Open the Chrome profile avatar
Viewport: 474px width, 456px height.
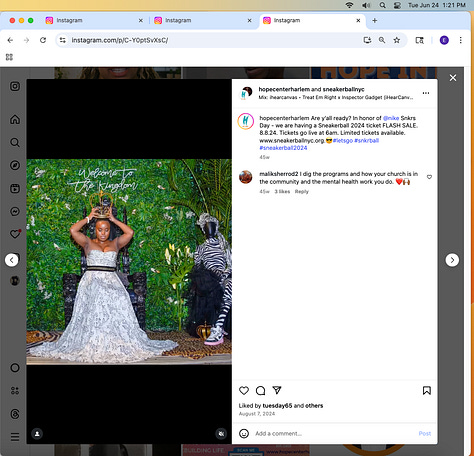pyautogui.click(x=444, y=40)
